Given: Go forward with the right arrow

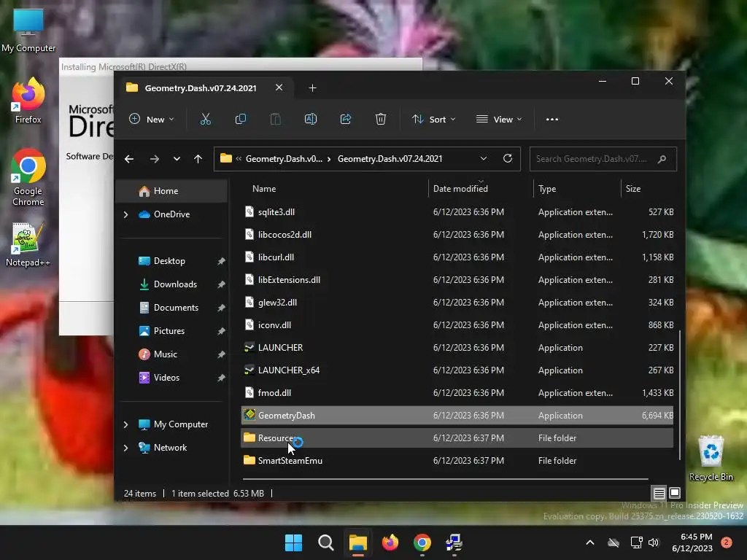Looking at the screenshot, I should (x=155, y=159).
